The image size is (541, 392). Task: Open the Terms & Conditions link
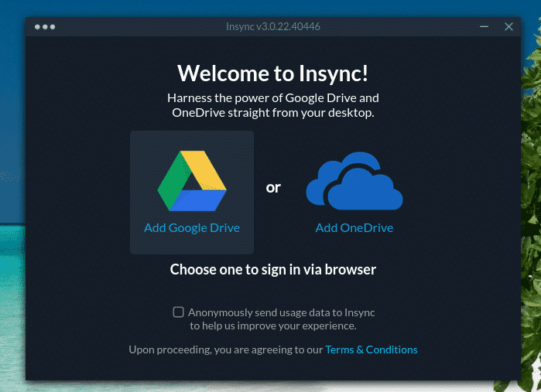tap(372, 349)
